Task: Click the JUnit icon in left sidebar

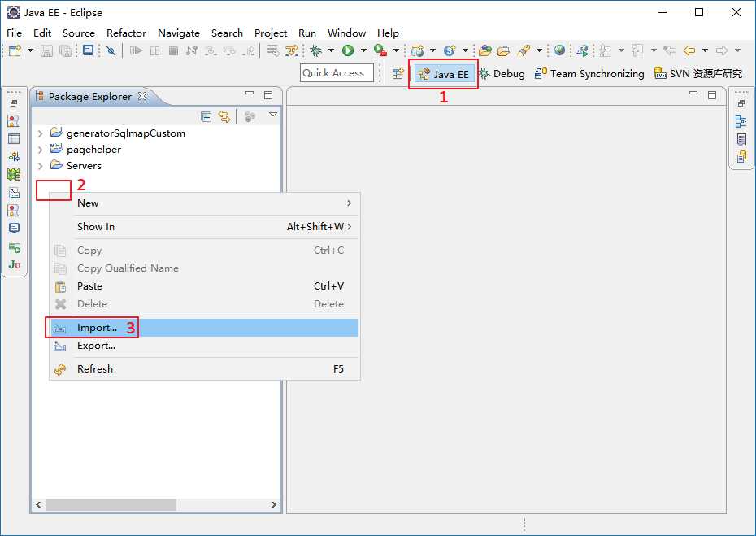Action: click(14, 264)
